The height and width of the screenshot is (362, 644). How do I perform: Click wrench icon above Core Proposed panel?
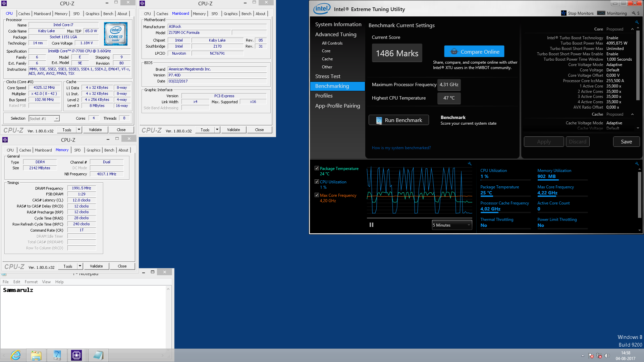637,22
